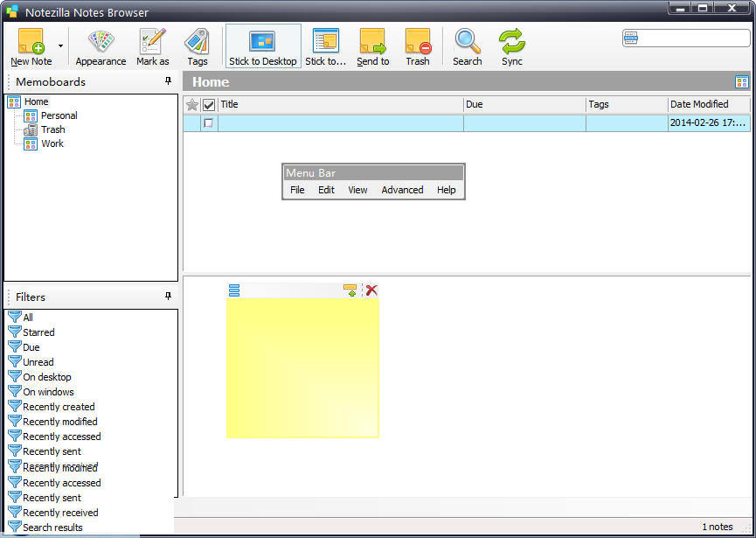
Task: Open Edit in floating Menu Bar
Action: point(326,190)
